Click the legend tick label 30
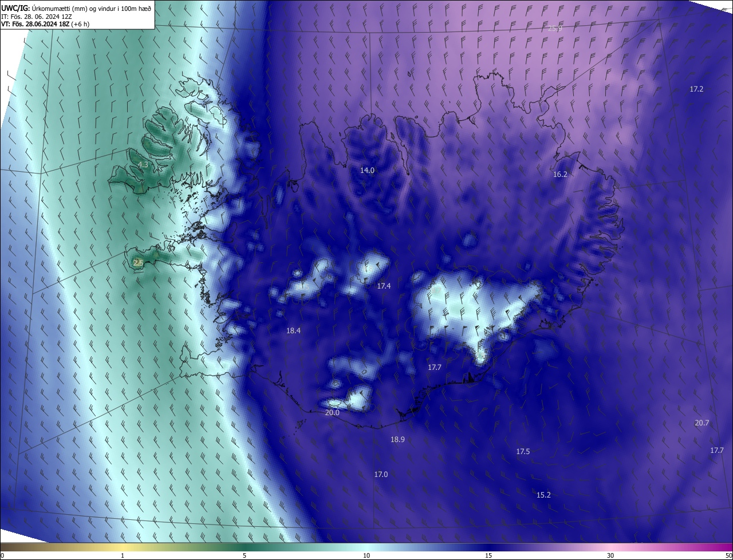The image size is (733, 560). coord(610,556)
